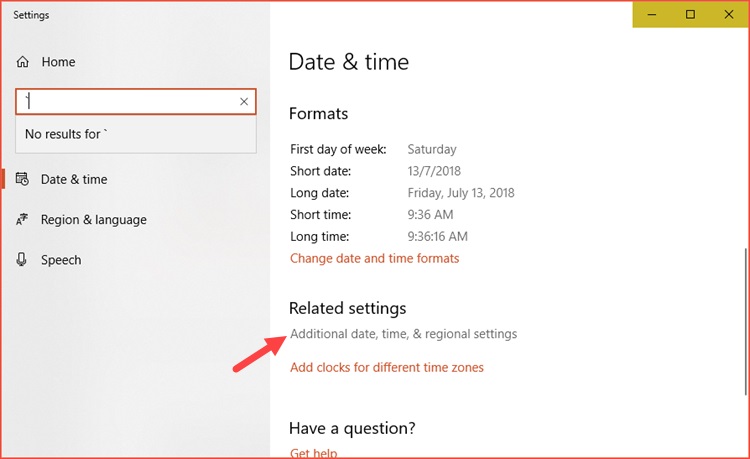This screenshot has height=459, width=750.
Task: Click the Speech microphone icon
Action: pos(22,260)
